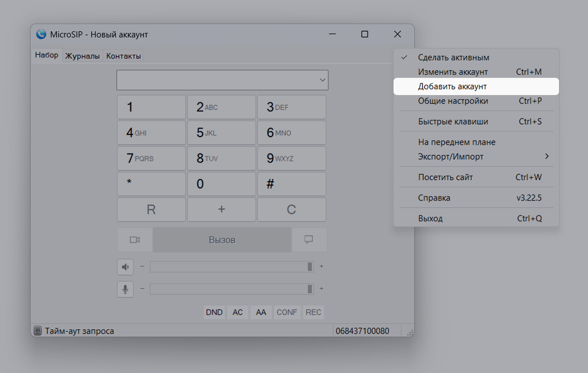Choose Изменить аккаунт from menu
The image size is (588, 373).
click(x=476, y=72)
